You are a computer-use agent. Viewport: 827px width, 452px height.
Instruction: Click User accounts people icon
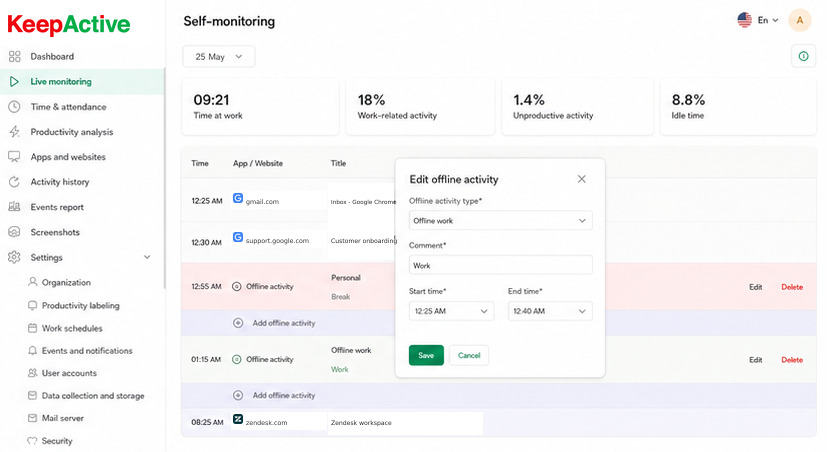coord(33,373)
